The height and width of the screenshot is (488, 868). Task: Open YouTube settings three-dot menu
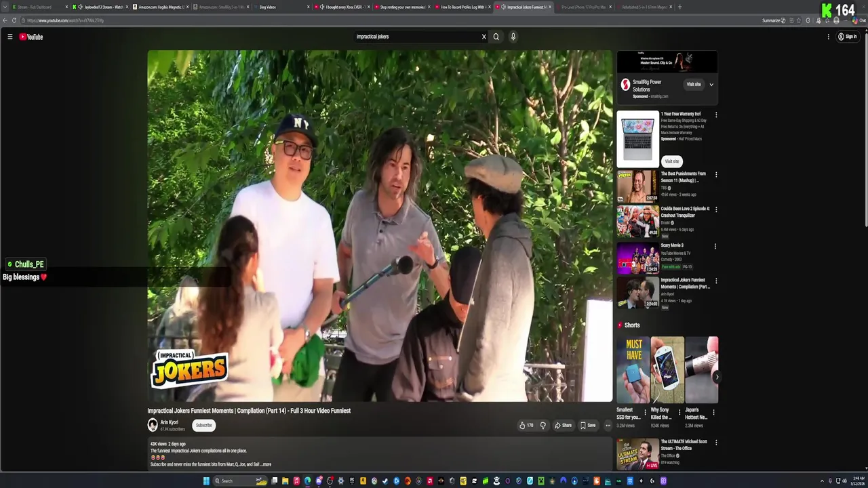coord(828,37)
